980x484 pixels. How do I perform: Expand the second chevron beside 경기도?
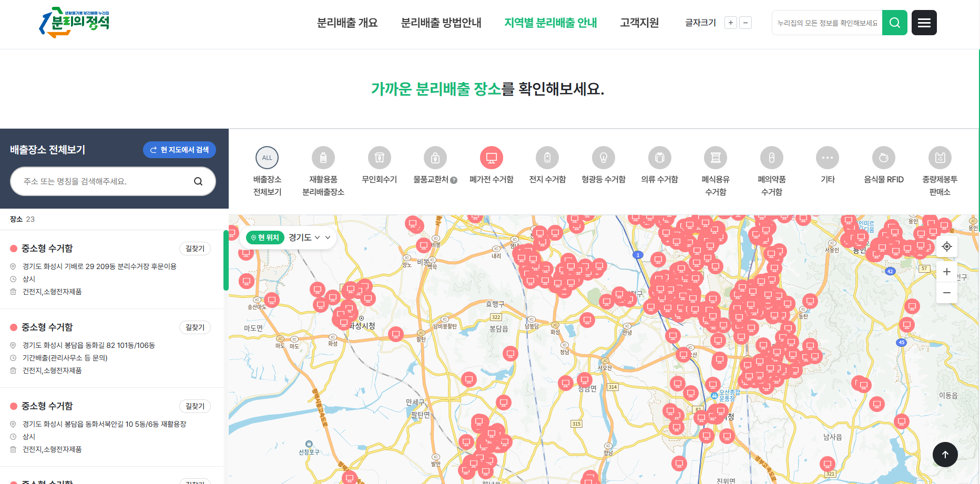pos(328,238)
